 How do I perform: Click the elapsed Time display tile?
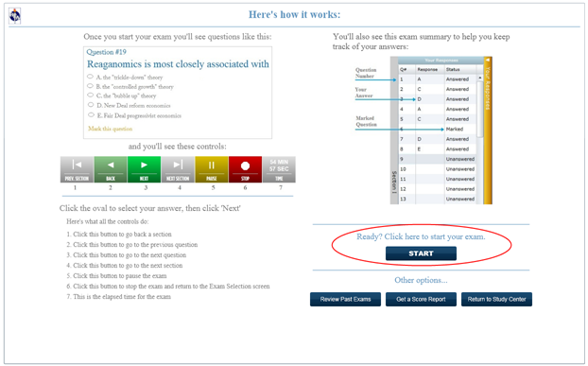point(279,169)
